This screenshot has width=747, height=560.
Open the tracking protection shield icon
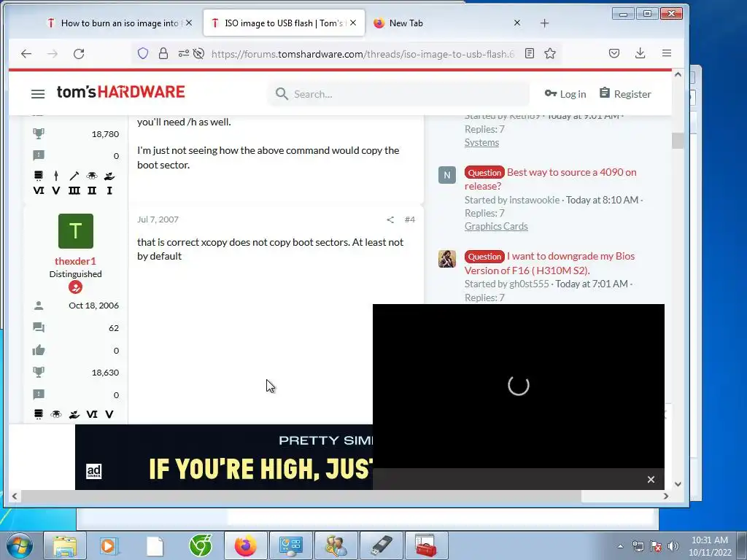(143, 54)
